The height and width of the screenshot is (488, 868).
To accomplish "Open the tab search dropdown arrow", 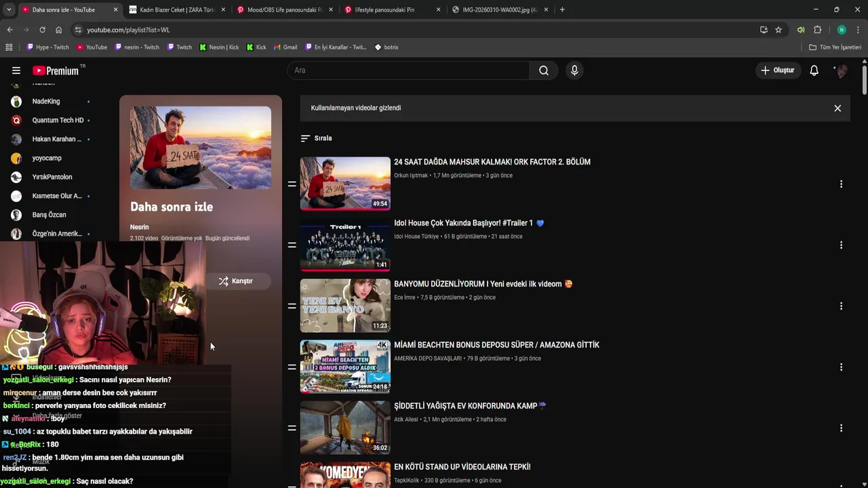I will tap(9, 10).
